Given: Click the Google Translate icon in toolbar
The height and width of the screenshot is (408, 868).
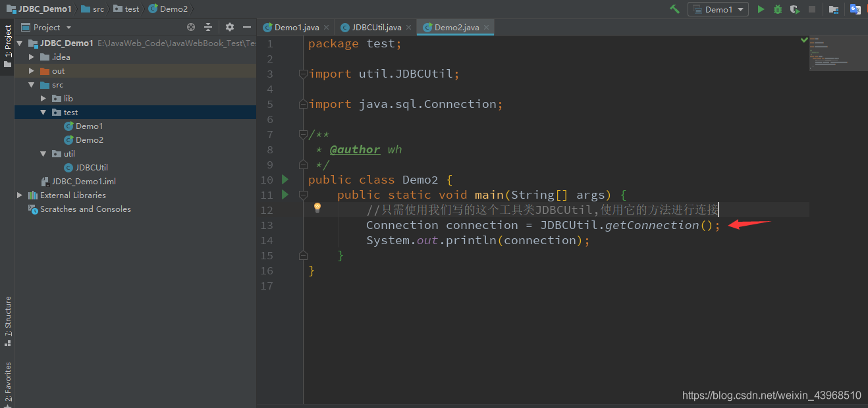Looking at the screenshot, I should [855, 9].
